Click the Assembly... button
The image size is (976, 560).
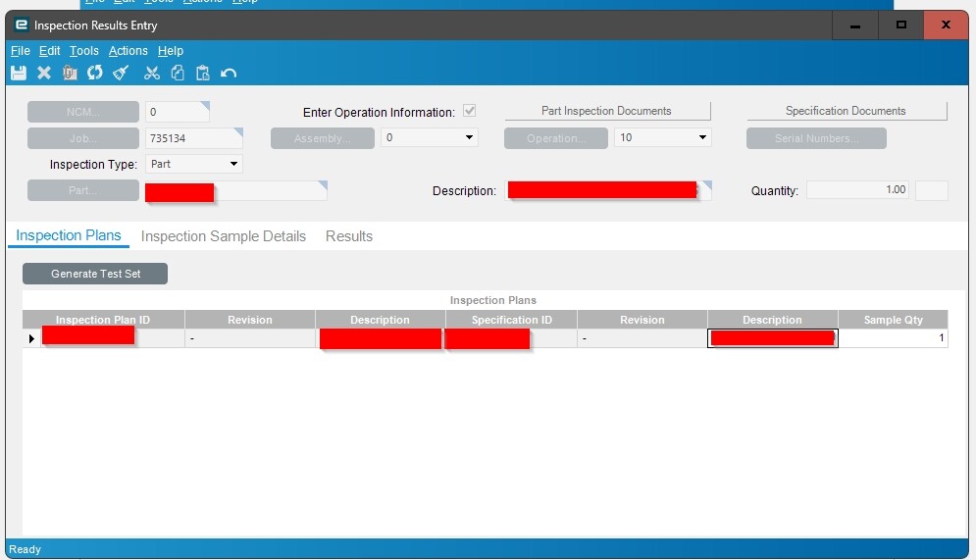click(323, 138)
